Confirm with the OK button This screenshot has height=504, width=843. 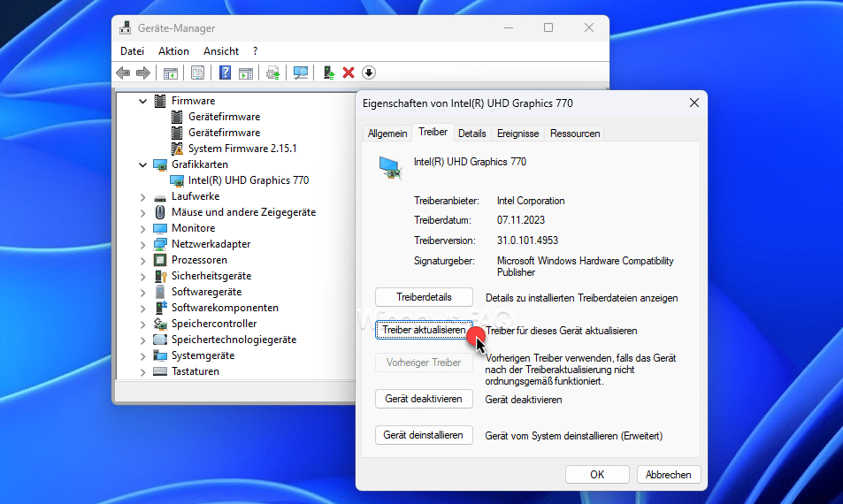[x=597, y=475]
